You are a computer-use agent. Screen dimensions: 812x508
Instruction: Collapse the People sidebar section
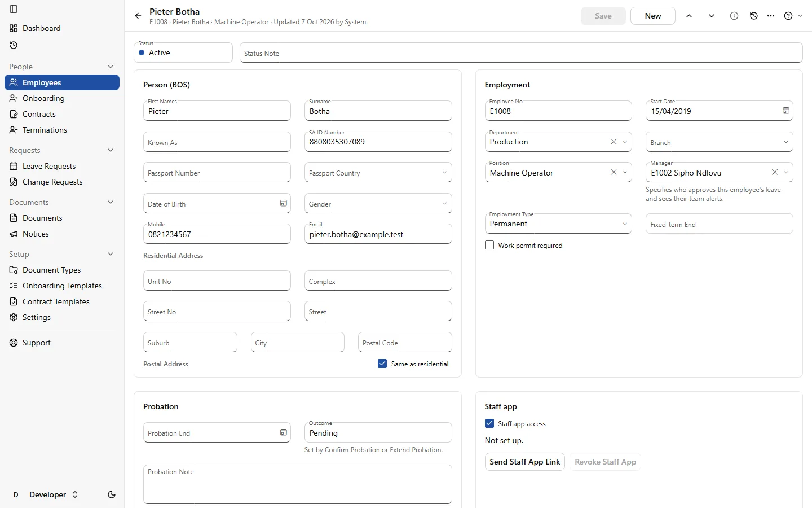click(111, 67)
